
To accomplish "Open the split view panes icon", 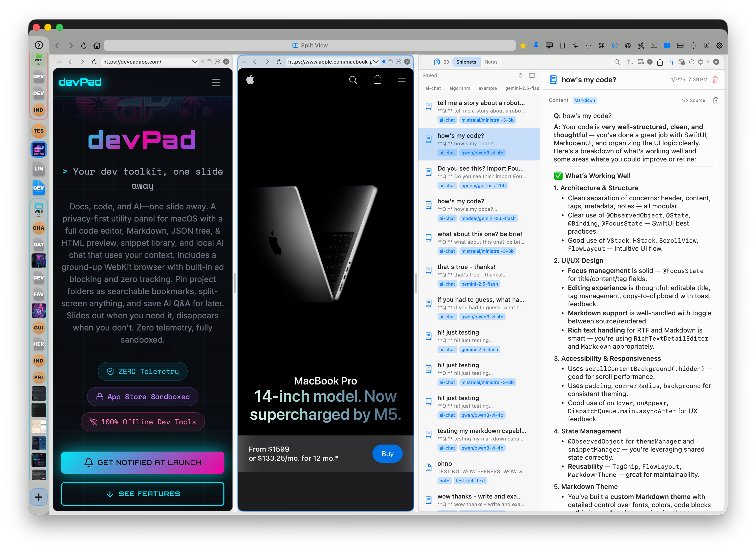I will pos(667,45).
